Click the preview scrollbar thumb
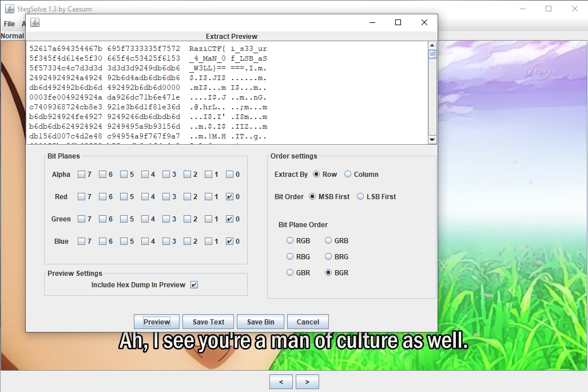Screen dimensions: 588x392 [432, 54]
